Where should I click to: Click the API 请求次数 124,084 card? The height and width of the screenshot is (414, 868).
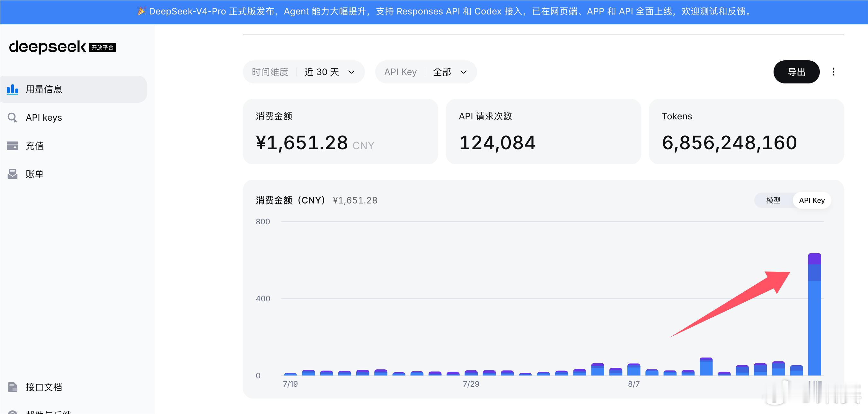(544, 132)
